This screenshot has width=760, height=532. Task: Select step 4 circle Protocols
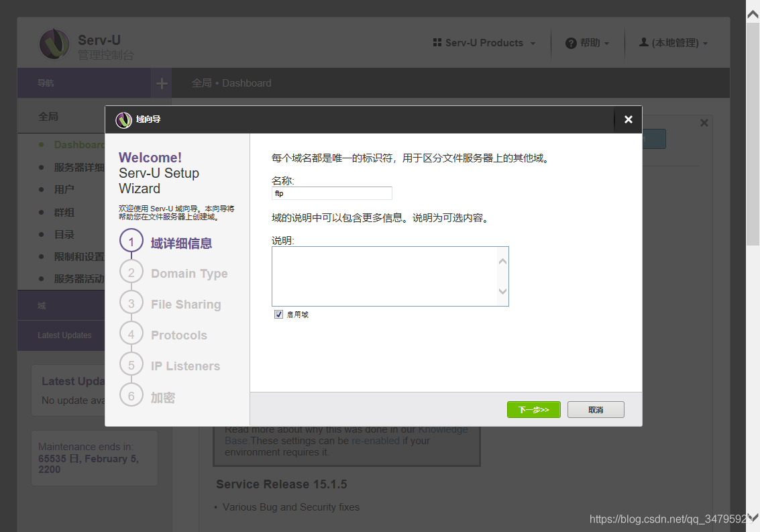[131, 334]
